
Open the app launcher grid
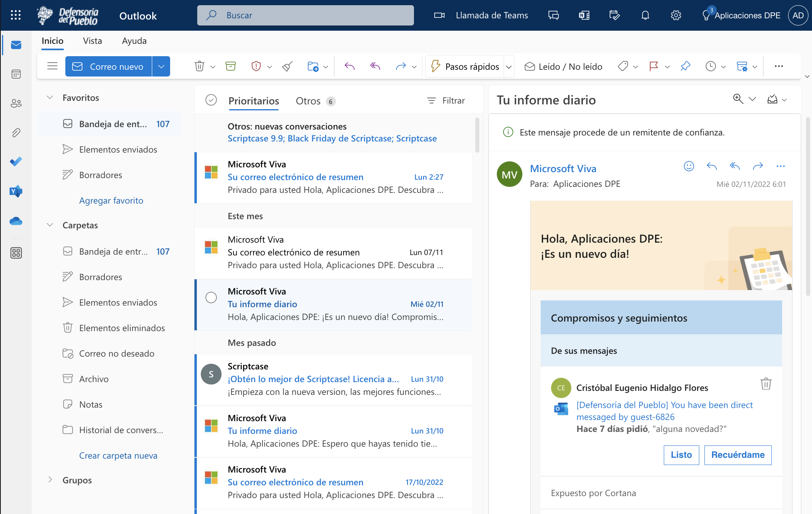[16, 15]
